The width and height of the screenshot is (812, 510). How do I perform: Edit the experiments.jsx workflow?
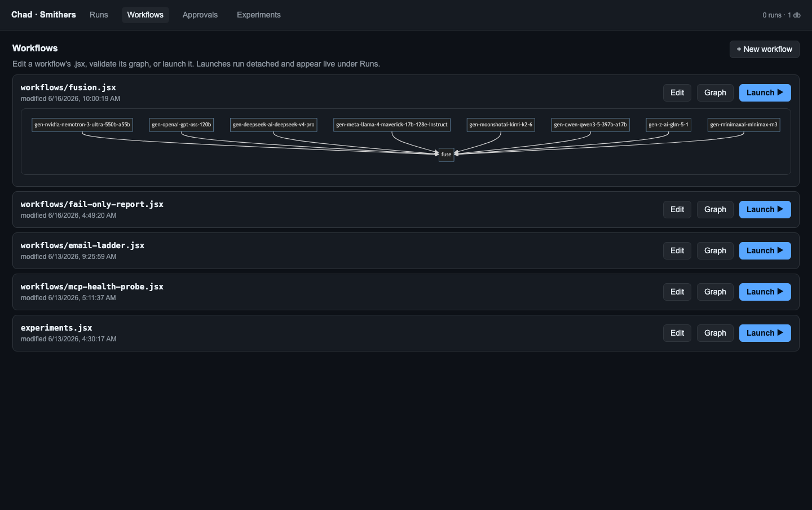[677, 333]
